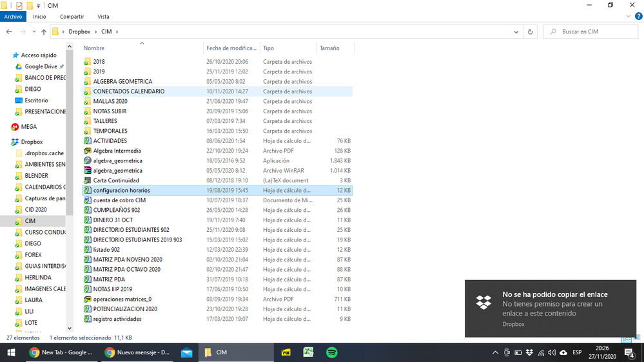The height and width of the screenshot is (362, 644).
Task: Expand the ribbon with the chevron
Action: 627,17
